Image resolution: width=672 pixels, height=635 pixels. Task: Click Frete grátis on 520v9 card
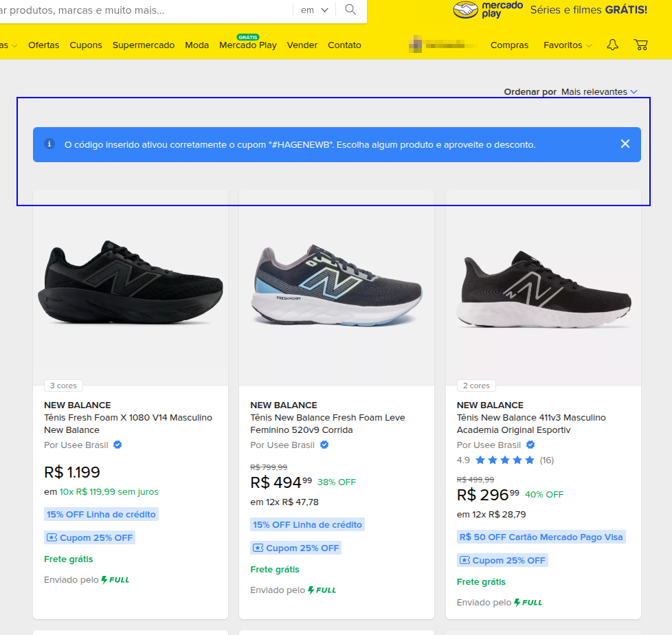275,570
